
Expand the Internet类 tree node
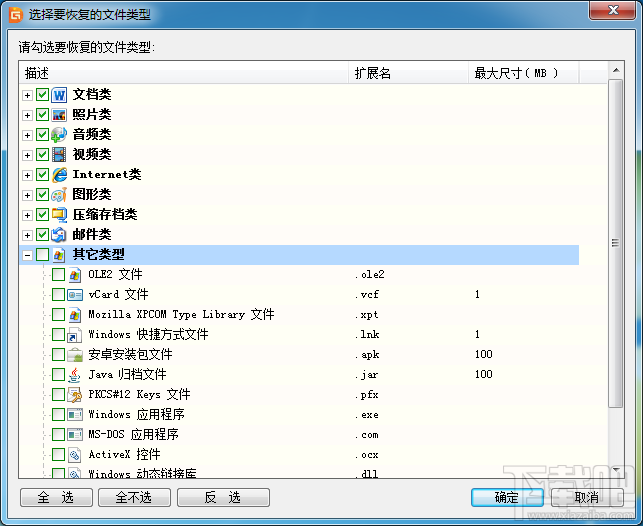[27, 176]
